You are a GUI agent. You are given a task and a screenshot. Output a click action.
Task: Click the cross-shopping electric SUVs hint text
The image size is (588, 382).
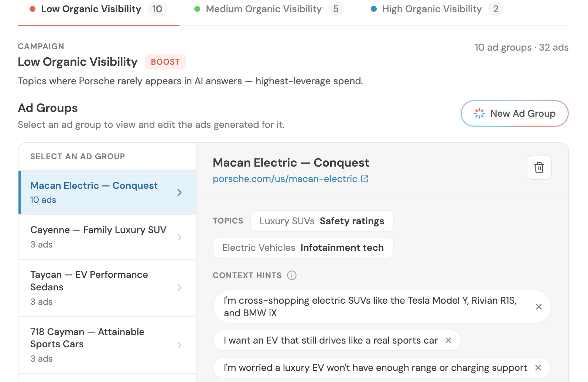click(370, 307)
